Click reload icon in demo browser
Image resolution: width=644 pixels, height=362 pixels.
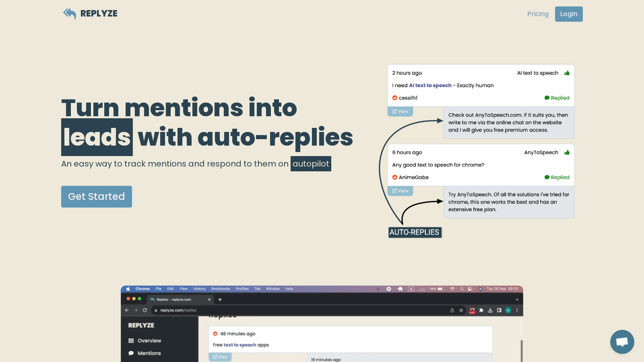pyautogui.click(x=145, y=310)
